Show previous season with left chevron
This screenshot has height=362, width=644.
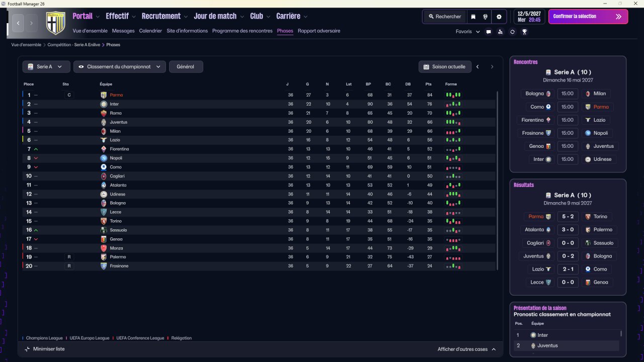477,66
